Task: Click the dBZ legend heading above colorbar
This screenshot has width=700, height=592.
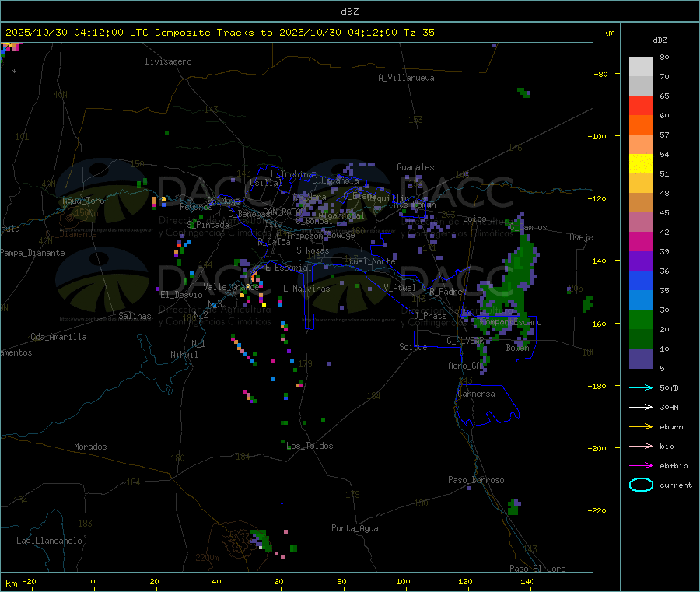Action: [x=660, y=40]
